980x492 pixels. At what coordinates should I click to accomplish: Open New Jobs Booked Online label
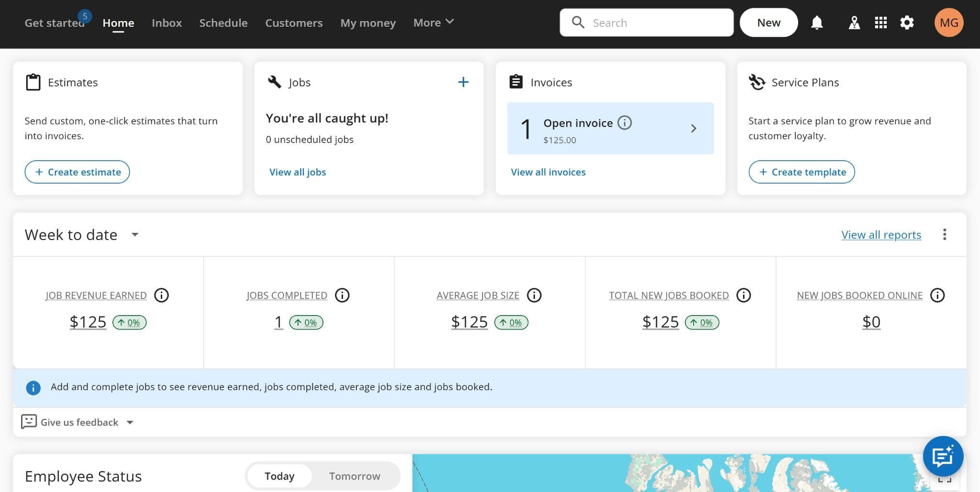pos(859,295)
